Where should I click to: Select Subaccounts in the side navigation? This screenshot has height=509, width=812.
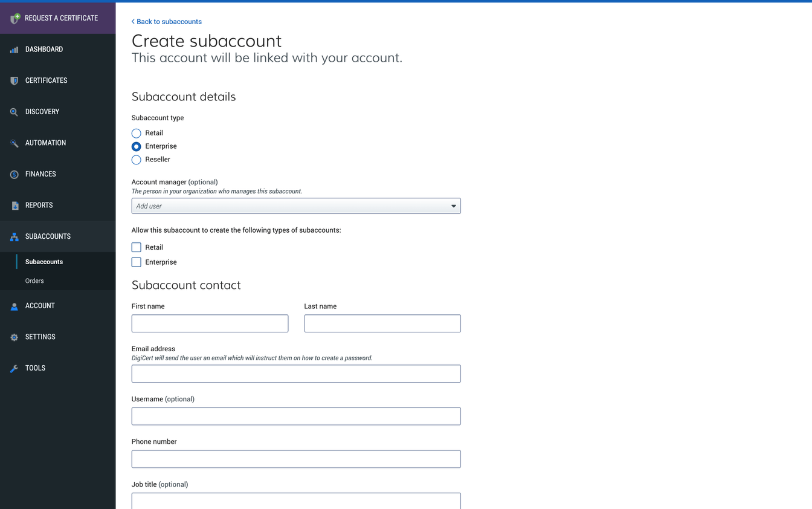tap(43, 261)
